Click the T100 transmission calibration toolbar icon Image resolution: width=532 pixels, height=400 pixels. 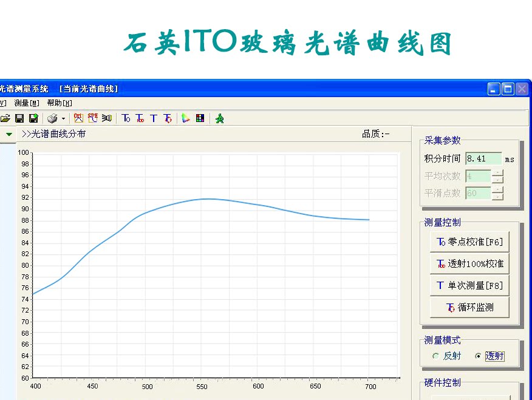[x=140, y=118]
